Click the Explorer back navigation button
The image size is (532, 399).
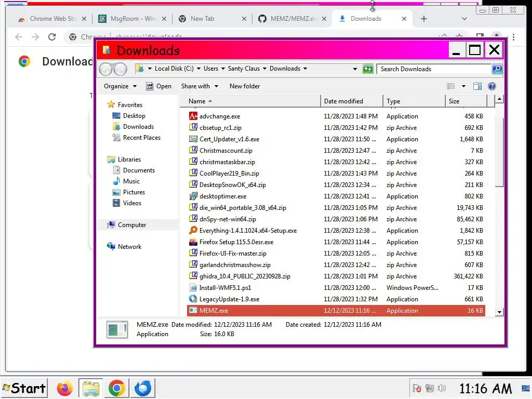(105, 69)
